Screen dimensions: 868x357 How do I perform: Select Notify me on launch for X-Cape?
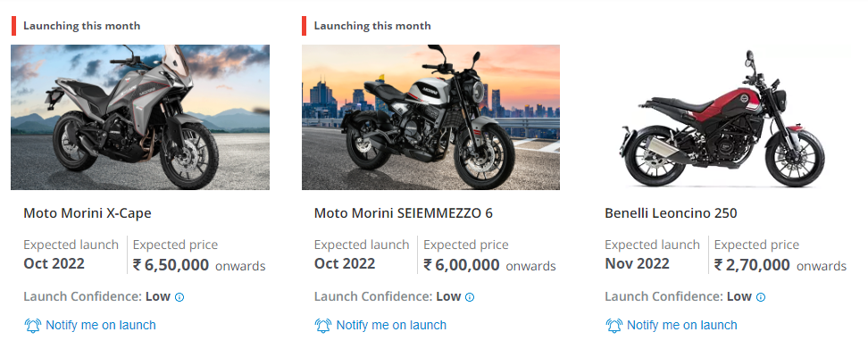tap(100, 326)
